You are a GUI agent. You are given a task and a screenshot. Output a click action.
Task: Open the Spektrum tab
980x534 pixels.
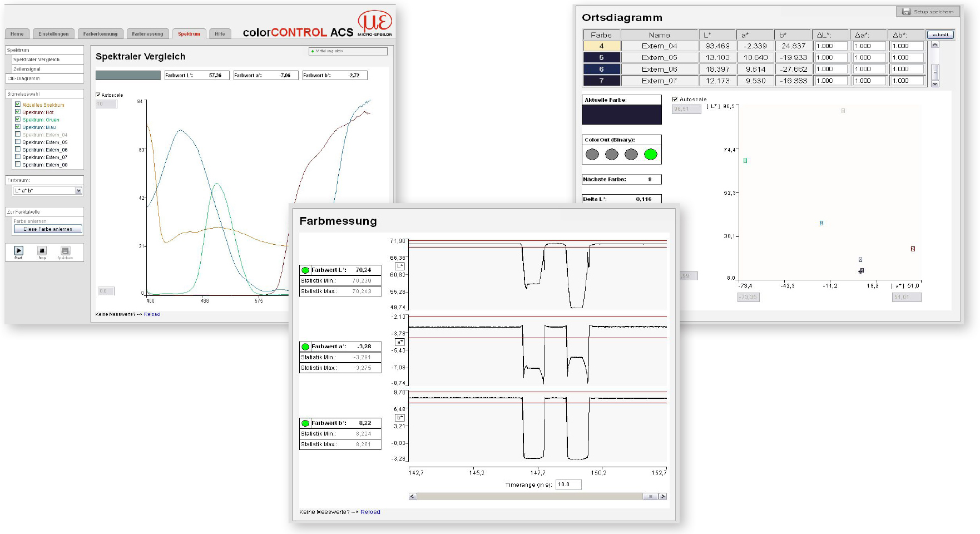189,34
